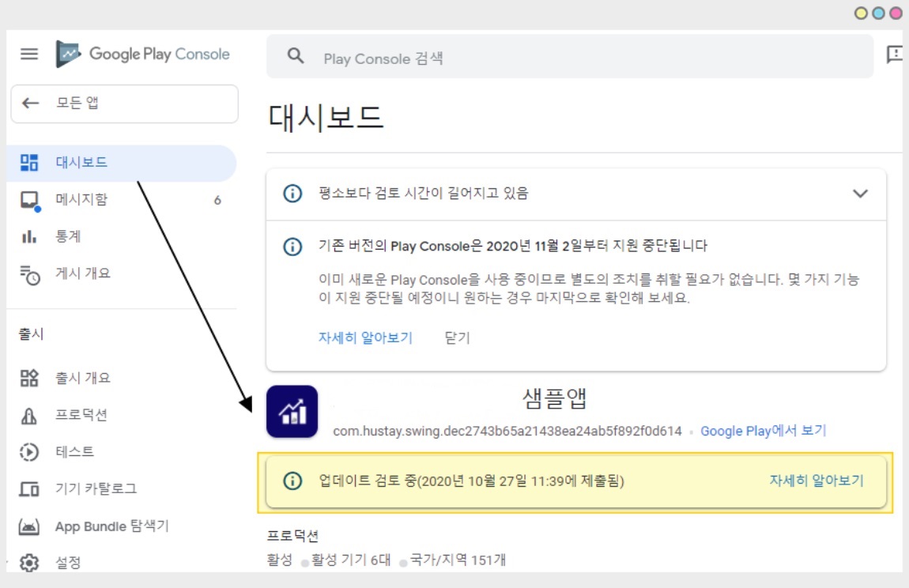Screen dimensions: 909x588
Task: Click the package name com.hustay.swing text
Action: (507, 432)
